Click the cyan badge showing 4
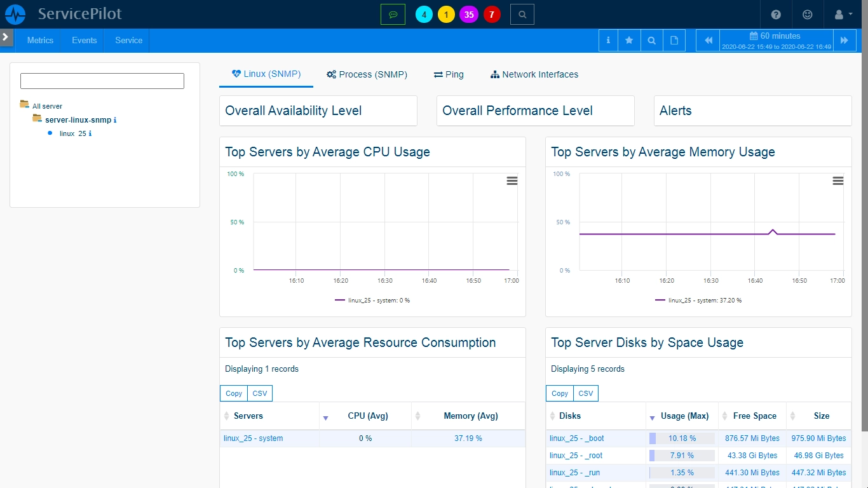 pos(424,14)
